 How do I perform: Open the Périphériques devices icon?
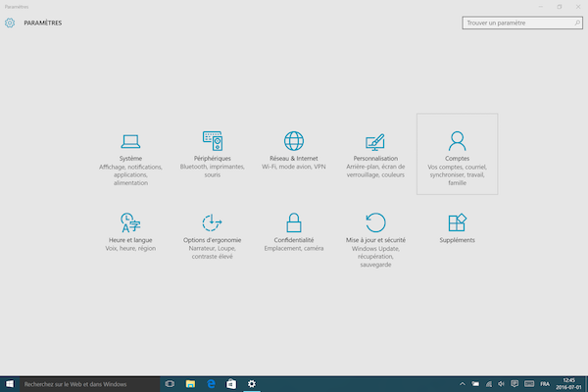[x=213, y=141]
